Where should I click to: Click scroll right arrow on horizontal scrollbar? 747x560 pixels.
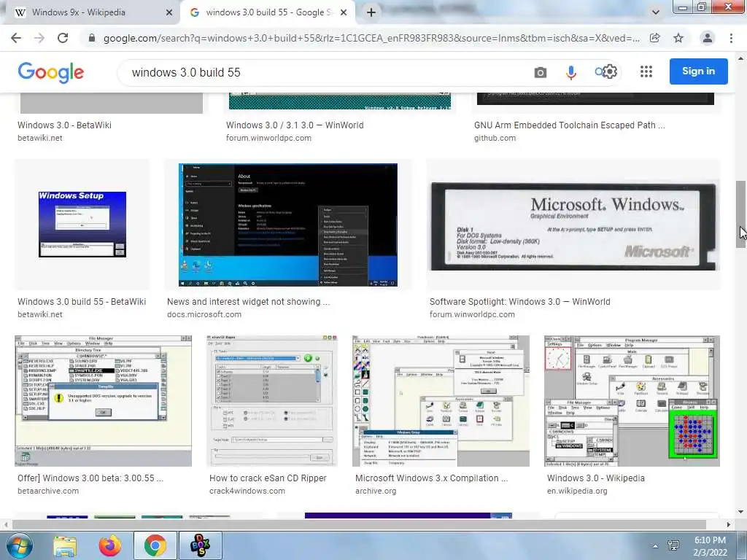point(729,524)
